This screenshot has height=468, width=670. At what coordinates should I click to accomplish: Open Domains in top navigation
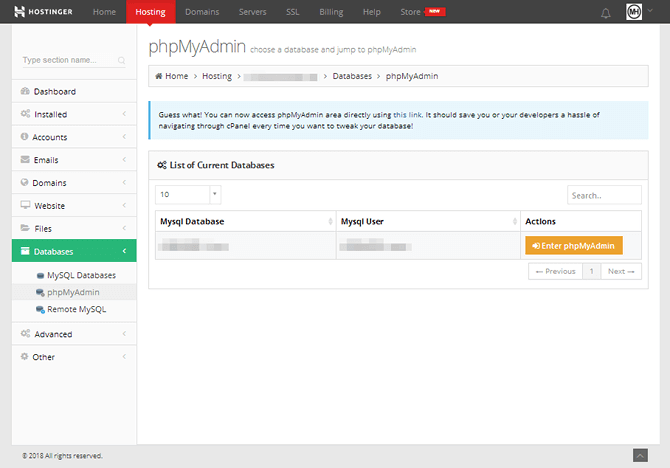[x=202, y=12]
